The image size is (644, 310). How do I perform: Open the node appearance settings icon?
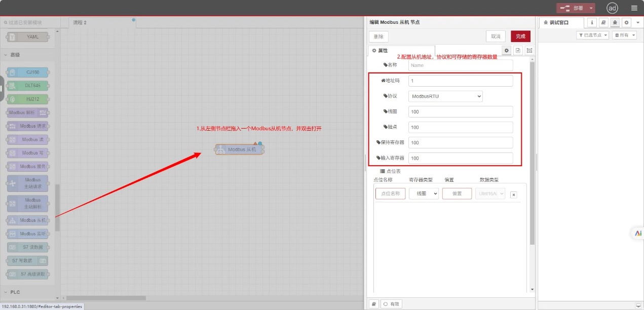click(529, 50)
